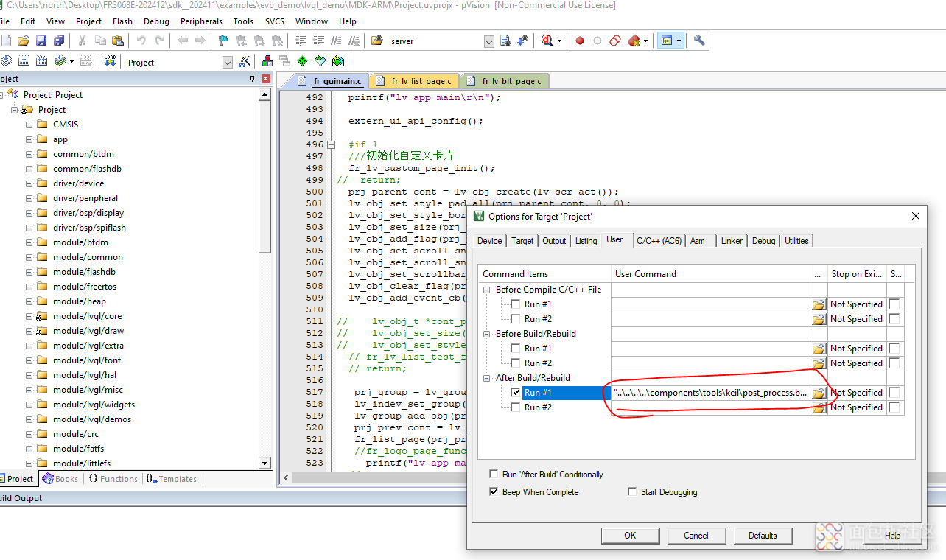Click Cancel in the Options dialog
946x560 pixels.
696,536
